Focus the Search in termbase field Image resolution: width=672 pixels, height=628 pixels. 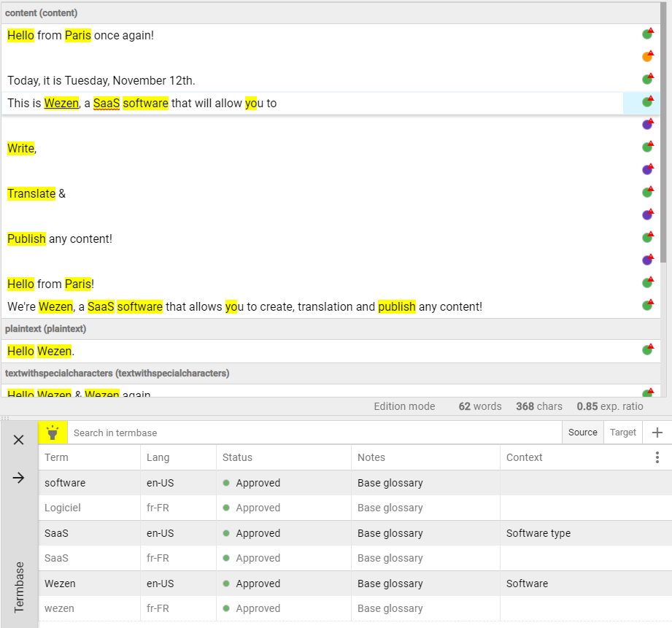[314, 433]
